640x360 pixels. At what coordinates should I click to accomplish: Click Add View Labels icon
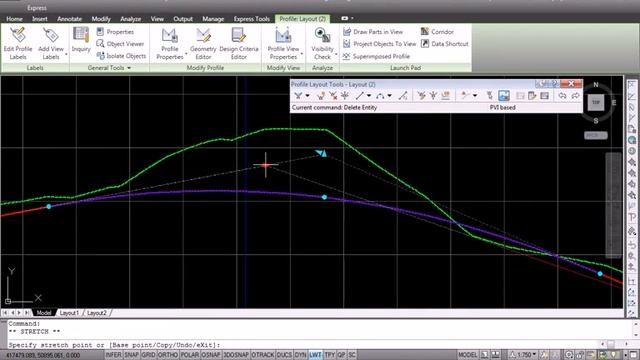51,35
